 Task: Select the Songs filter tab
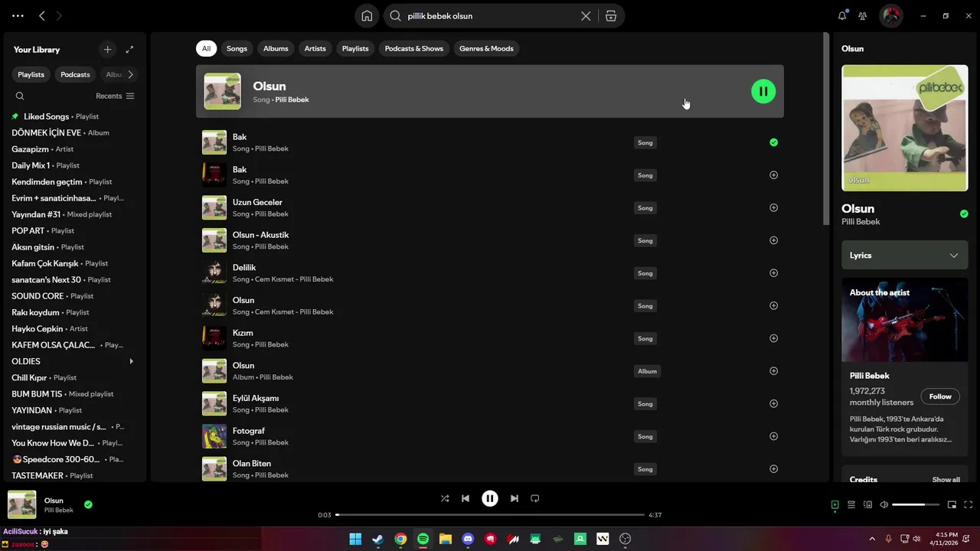point(237,48)
